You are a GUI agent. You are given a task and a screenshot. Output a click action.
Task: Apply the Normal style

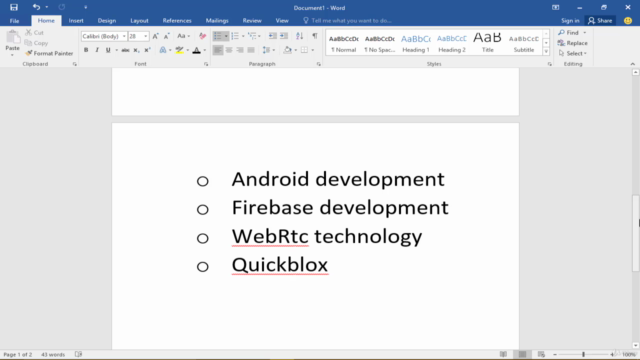coord(344,43)
